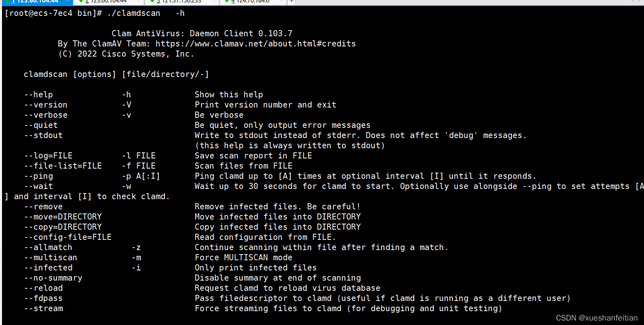This screenshot has width=644, height=325.
Task: Close the 121.37.156.233 session tab
Action: point(213,2)
